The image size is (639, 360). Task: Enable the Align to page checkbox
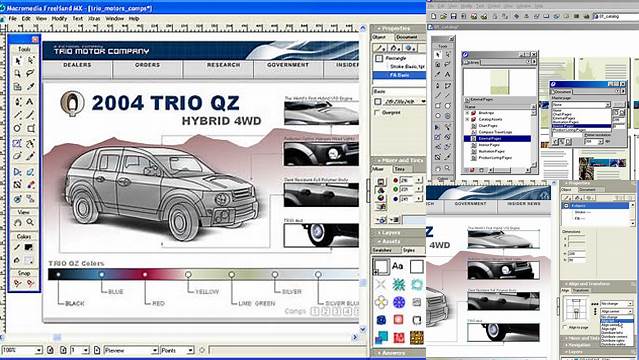pos(565,327)
